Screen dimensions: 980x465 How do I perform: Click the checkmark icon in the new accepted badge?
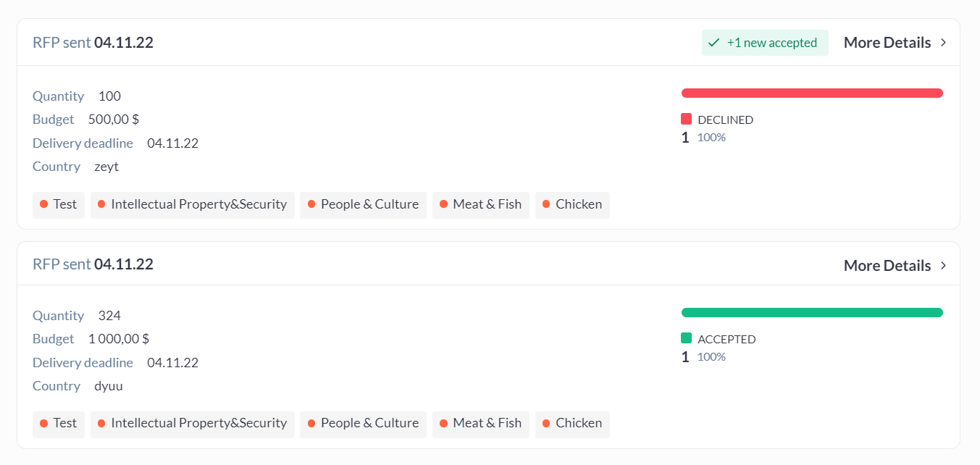click(714, 43)
